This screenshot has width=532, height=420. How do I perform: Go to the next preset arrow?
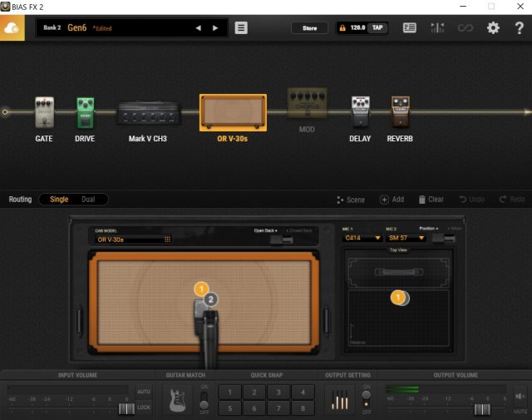(215, 28)
